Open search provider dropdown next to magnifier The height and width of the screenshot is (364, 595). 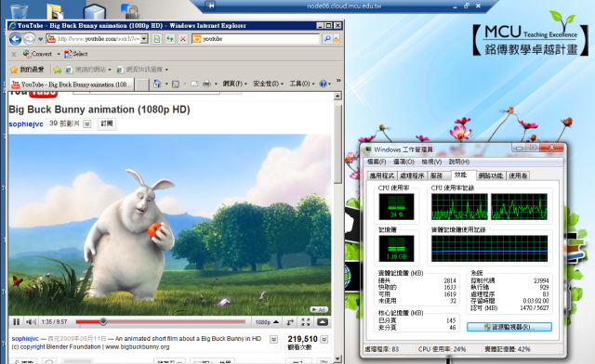point(337,39)
